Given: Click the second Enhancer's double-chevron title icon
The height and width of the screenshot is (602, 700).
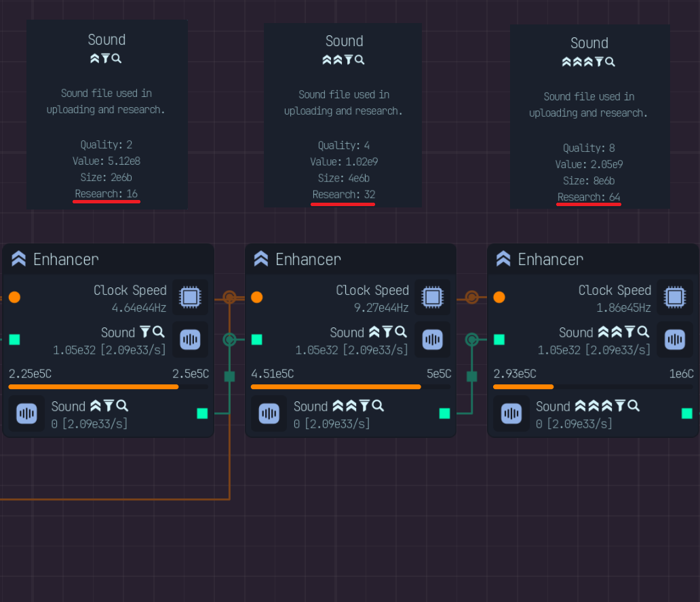Looking at the screenshot, I should [x=260, y=259].
